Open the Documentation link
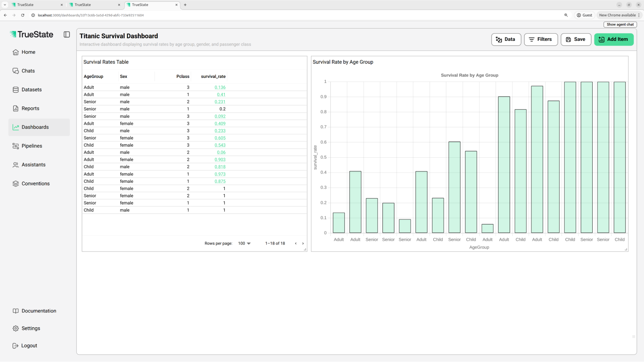The image size is (644, 362). pos(39,311)
